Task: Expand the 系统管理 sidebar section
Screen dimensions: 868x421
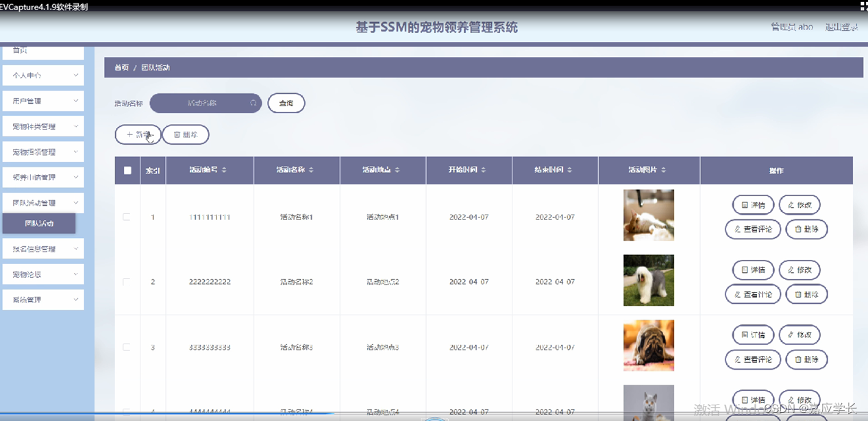Action: [x=42, y=300]
